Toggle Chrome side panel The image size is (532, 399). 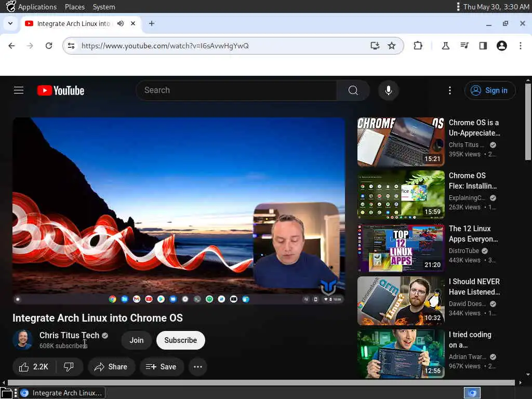(483, 46)
